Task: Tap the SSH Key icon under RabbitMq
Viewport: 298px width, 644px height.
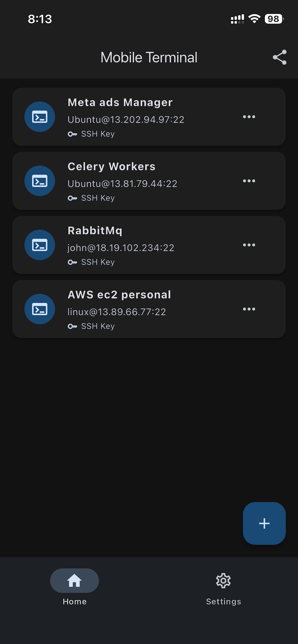Action: (73, 262)
